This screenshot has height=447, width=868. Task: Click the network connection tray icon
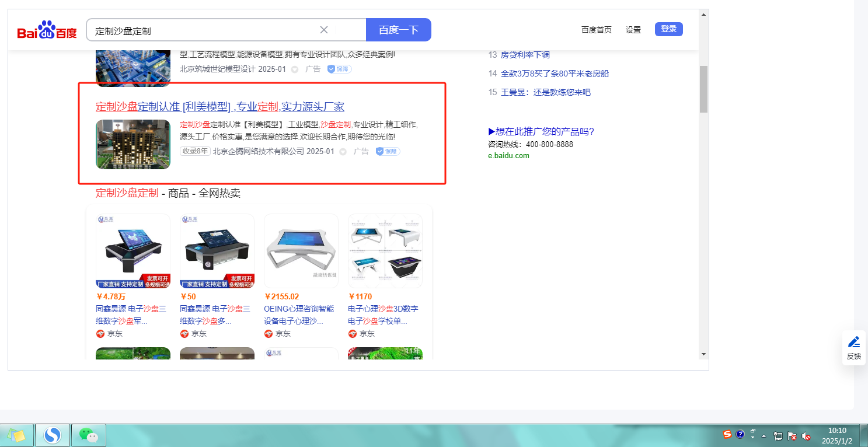coord(778,436)
